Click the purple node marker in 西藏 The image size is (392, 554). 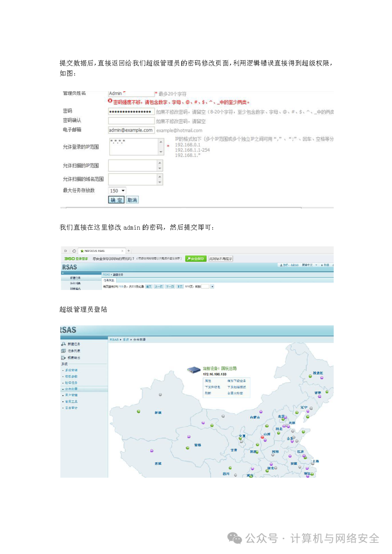152,451
